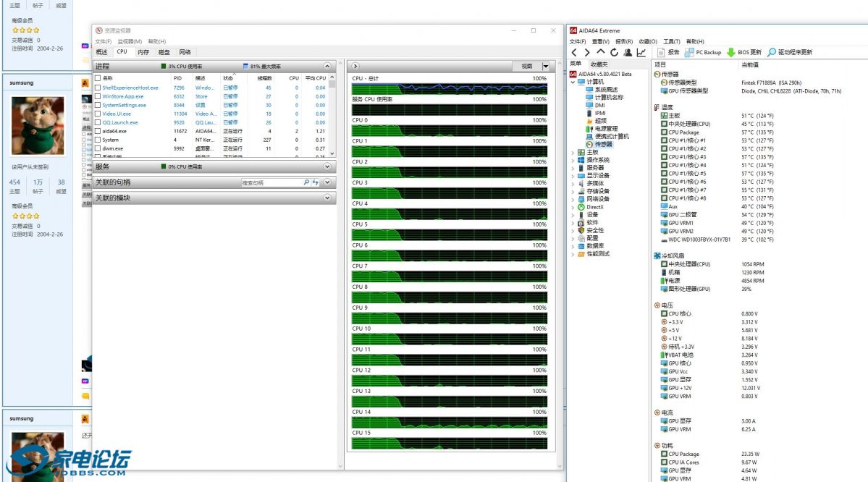Screen dimensions: 868x482
Task: Click the AIDA64 refresh icon
Action: point(614,52)
